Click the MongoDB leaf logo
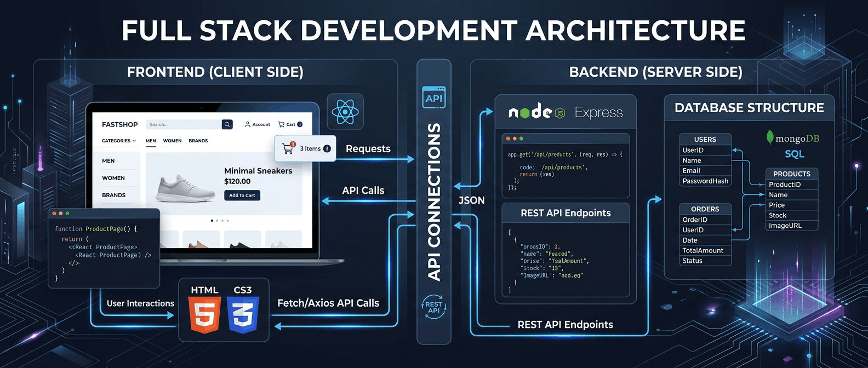This screenshot has height=368, width=868. [x=770, y=137]
